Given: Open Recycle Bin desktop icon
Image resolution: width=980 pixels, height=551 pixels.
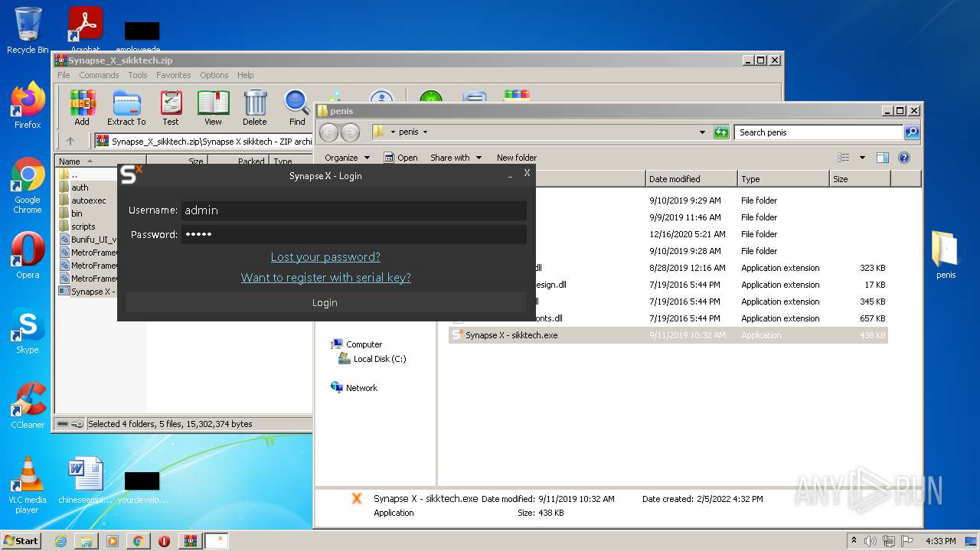Looking at the screenshot, I should pos(28,31).
